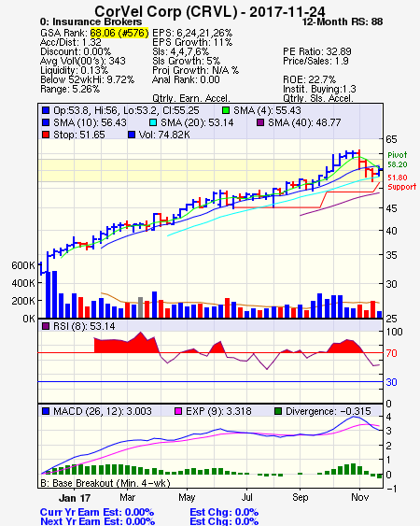Screen dimensions: 420x526
Task: Click the 'Range: 5.26%' text
Action: pyautogui.click(x=70, y=90)
